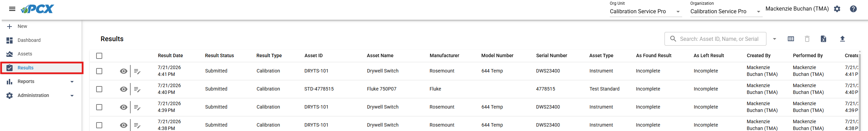This screenshot has height=131, width=868.
Task: Click the upload arrow icon
Action: coord(843,39)
